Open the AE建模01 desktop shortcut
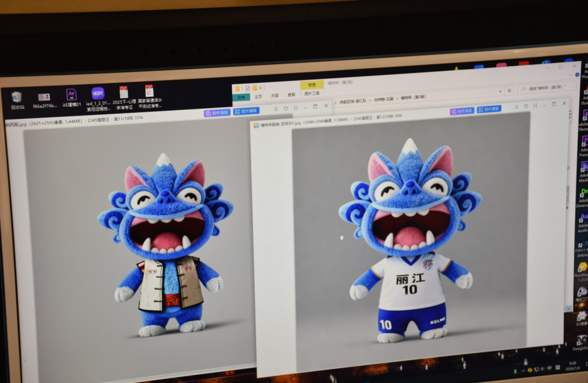 pos(71,95)
